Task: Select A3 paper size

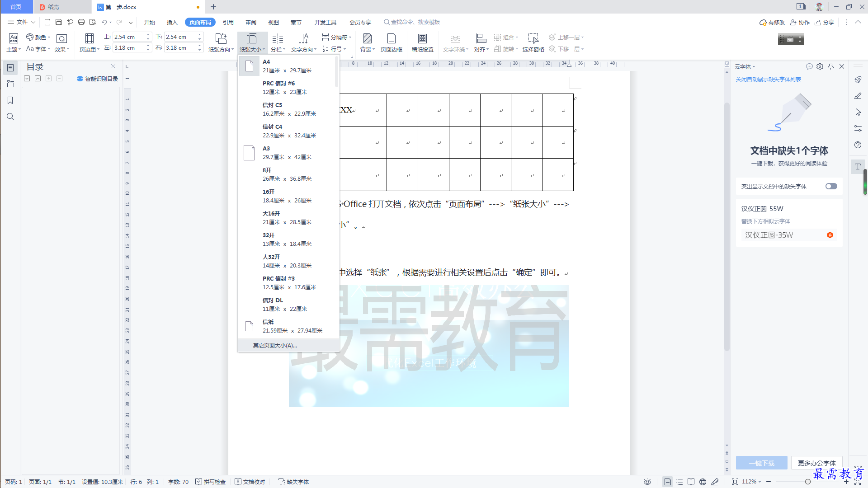Action: coord(288,153)
